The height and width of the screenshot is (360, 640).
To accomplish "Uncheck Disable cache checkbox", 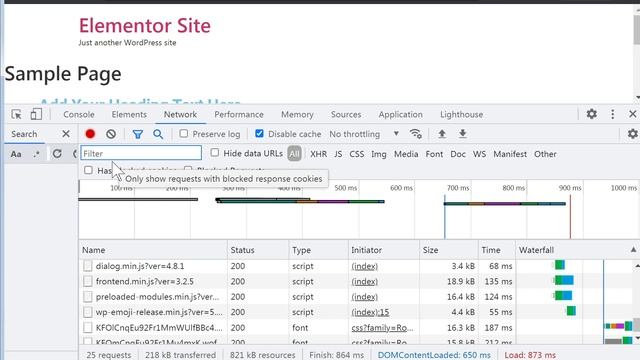I will (x=259, y=133).
